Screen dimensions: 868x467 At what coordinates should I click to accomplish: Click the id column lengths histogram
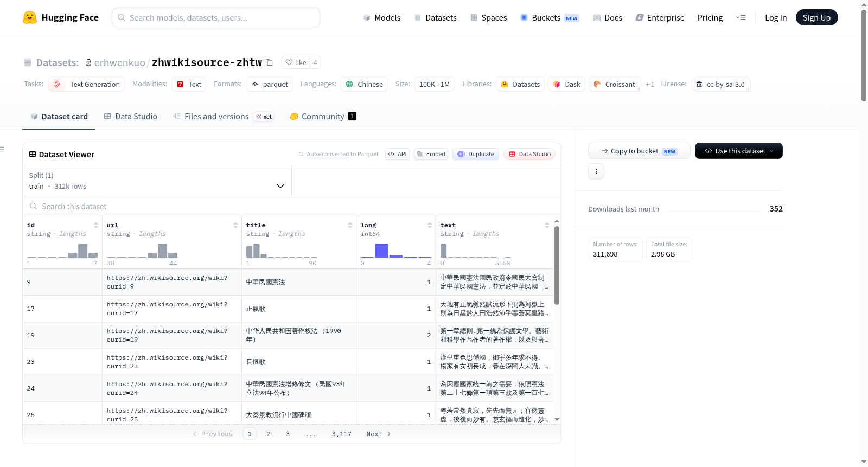pyautogui.click(x=62, y=251)
